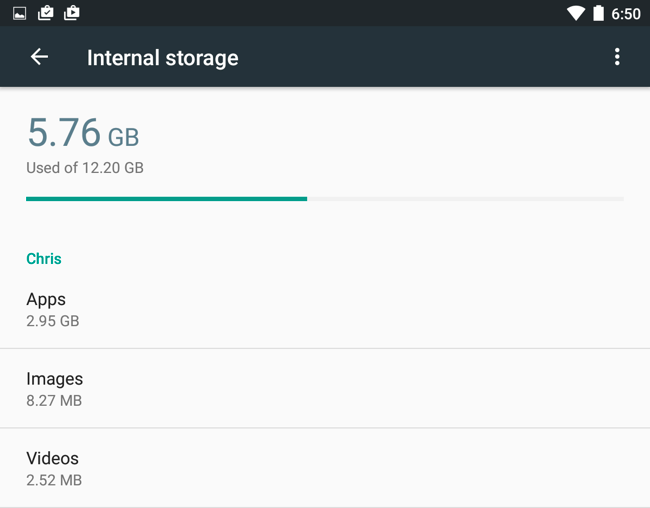Viewport: 650px width, 508px height.
Task: Tap the Play Store bag notification icon
Action: (71, 13)
